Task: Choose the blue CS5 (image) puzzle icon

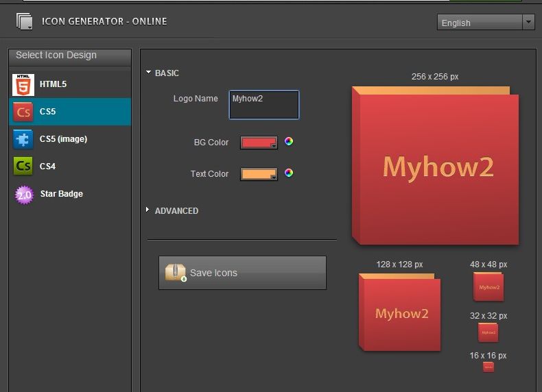Action: pyautogui.click(x=23, y=139)
